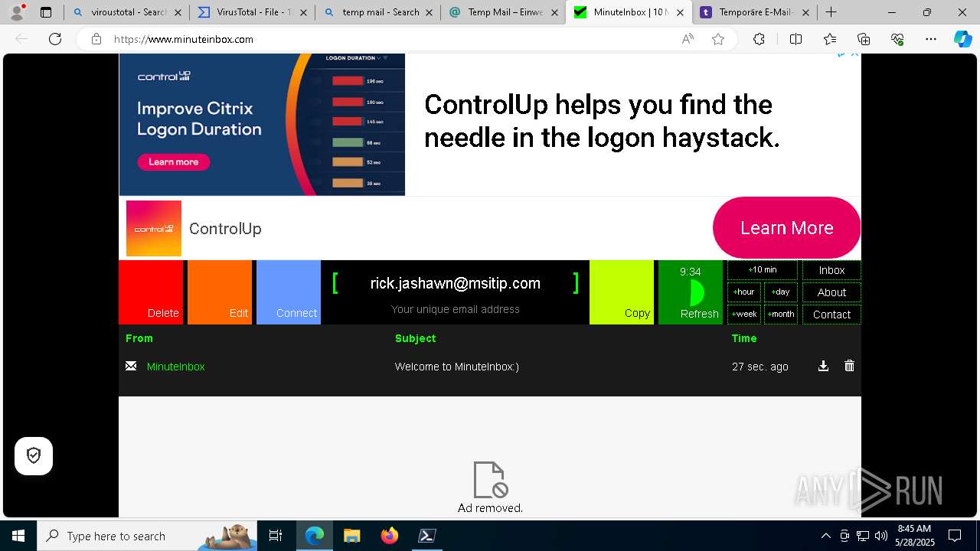Image resolution: width=980 pixels, height=551 pixels.
Task: Click taskbar search box
Action: coord(147,536)
